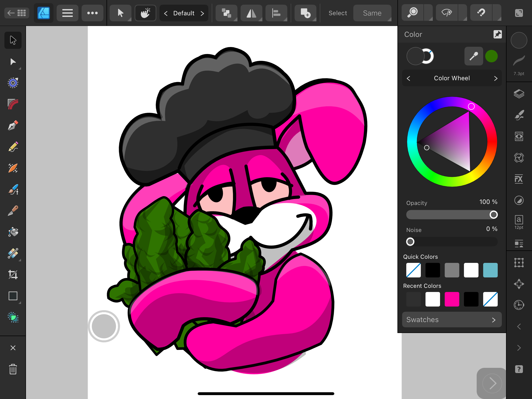Viewport: 532px width, 399px height.
Task: Open the three-dots more menu
Action: (x=92, y=13)
